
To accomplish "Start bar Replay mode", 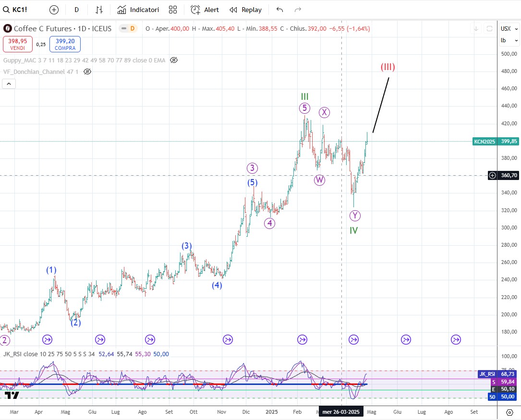I will point(245,10).
